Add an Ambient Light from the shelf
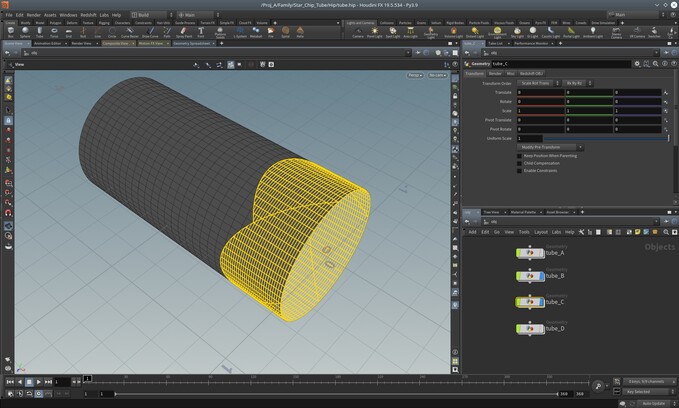The width and height of the screenshot is (679, 408). [593, 32]
